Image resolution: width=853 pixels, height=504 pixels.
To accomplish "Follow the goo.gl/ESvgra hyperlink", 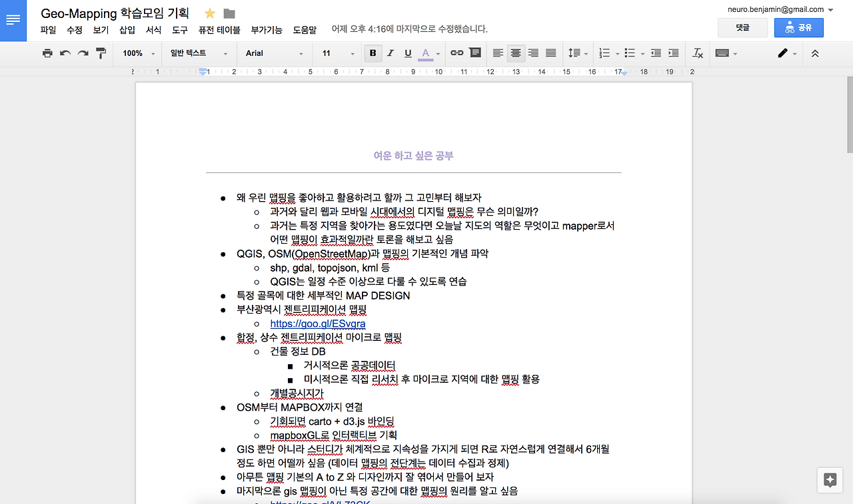I will (319, 324).
